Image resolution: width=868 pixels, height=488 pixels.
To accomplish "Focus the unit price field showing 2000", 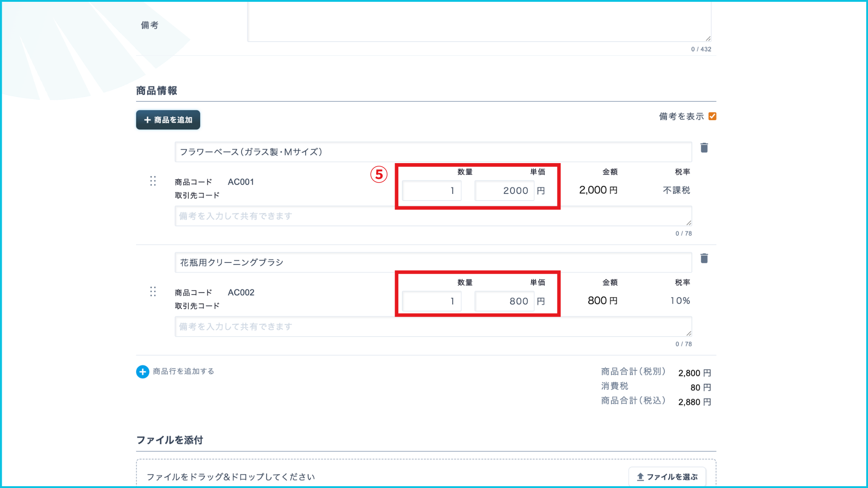I will (504, 191).
